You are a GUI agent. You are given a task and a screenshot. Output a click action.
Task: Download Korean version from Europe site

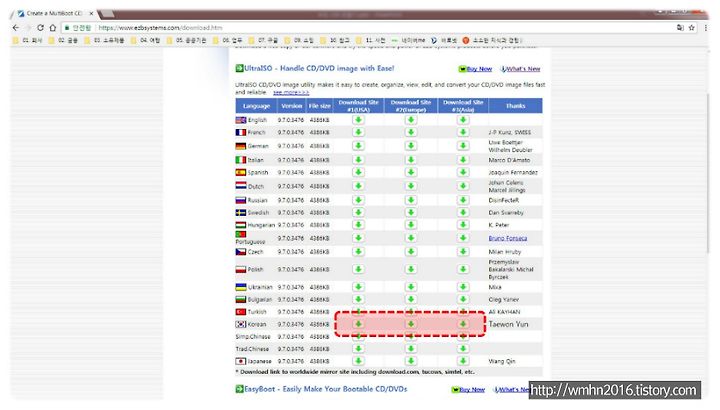411,324
